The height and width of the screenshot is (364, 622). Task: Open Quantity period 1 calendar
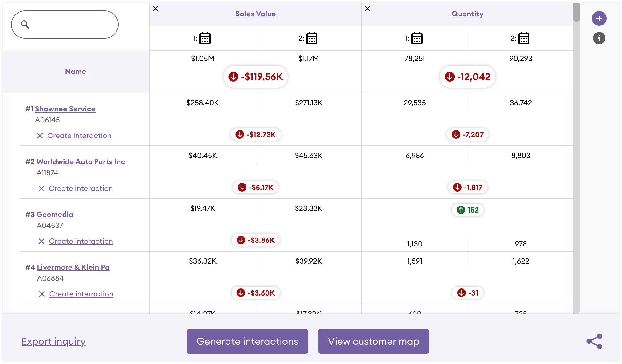click(417, 38)
